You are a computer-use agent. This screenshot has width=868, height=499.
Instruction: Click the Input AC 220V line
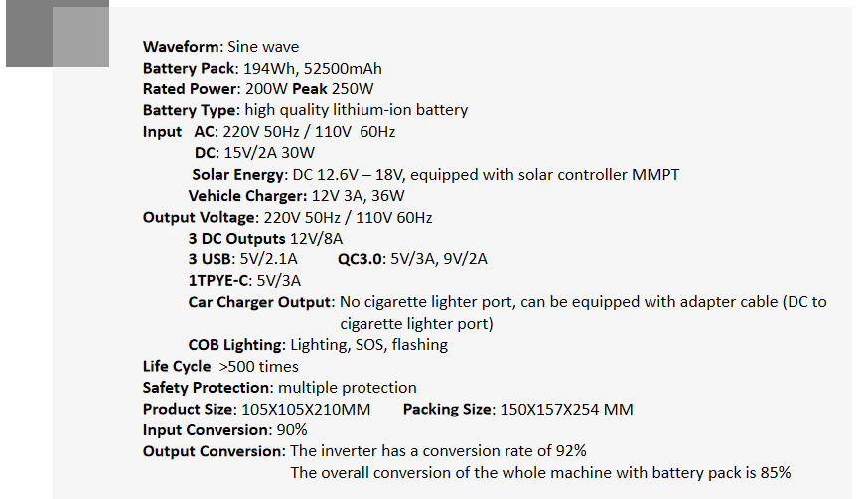(269, 132)
